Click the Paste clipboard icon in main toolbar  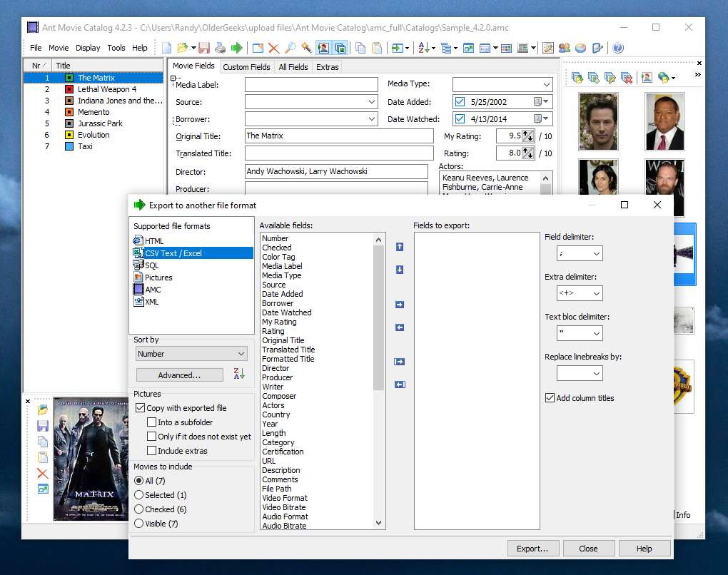tap(377, 48)
